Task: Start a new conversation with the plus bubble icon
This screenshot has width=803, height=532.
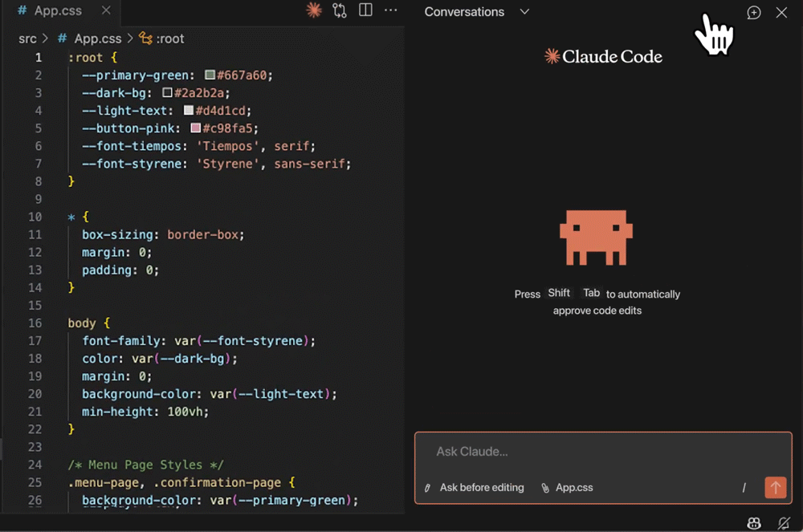Action: (x=753, y=12)
